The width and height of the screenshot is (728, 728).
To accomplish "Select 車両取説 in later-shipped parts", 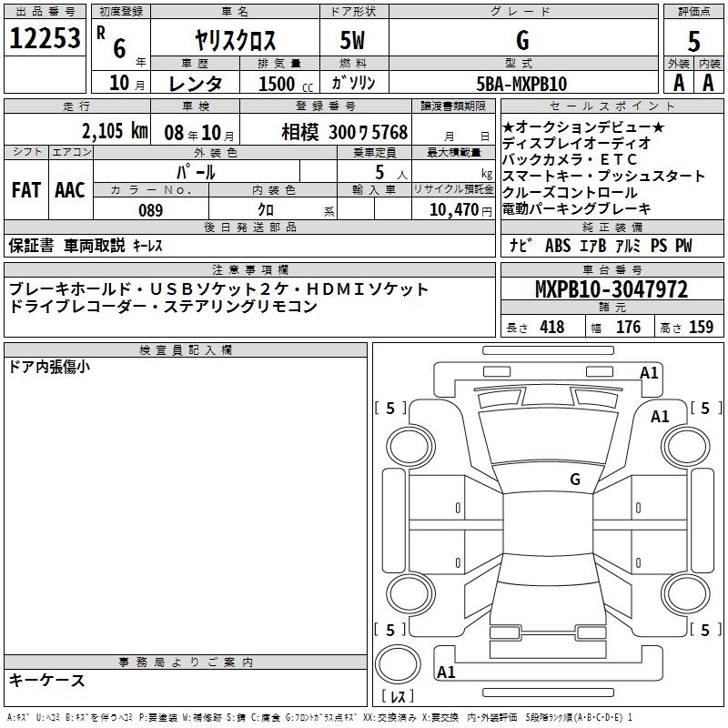I will pyautogui.click(x=95, y=245).
